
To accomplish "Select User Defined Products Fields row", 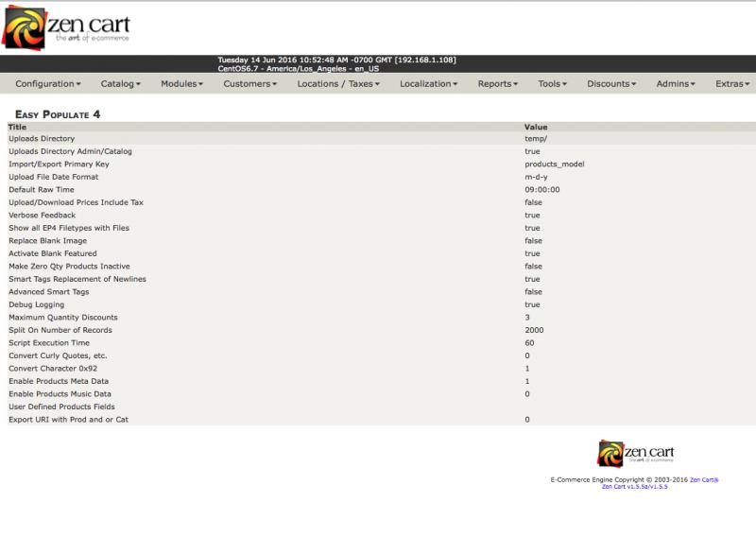I will click(382, 407).
